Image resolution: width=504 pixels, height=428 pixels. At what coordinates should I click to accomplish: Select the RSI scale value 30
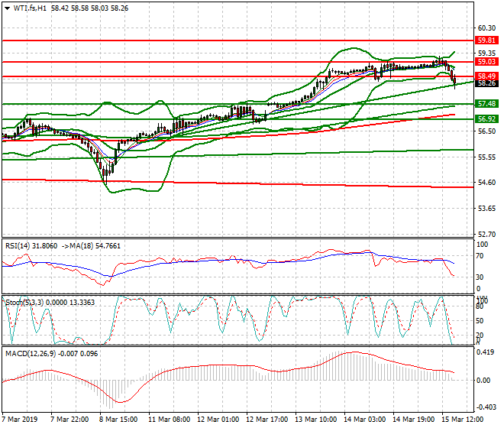pos(480,277)
